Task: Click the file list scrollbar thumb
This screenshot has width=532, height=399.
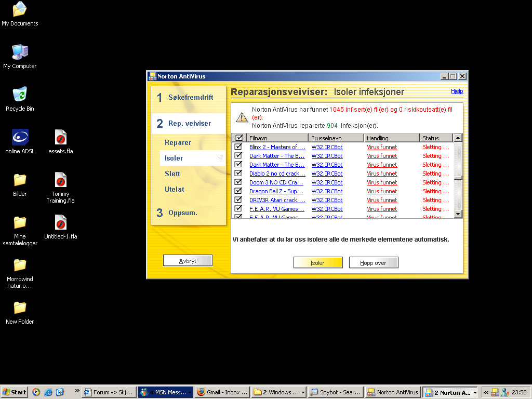Action: (458, 178)
